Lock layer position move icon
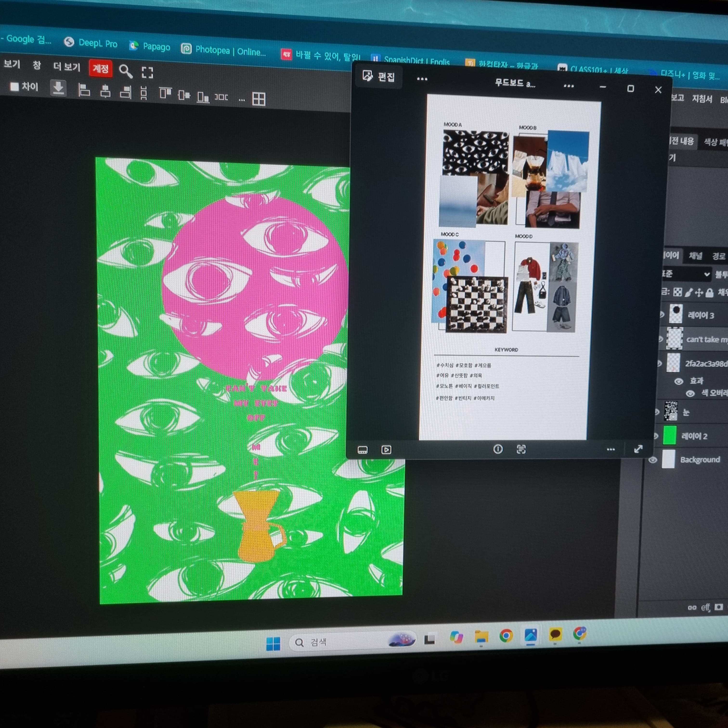 click(x=699, y=293)
